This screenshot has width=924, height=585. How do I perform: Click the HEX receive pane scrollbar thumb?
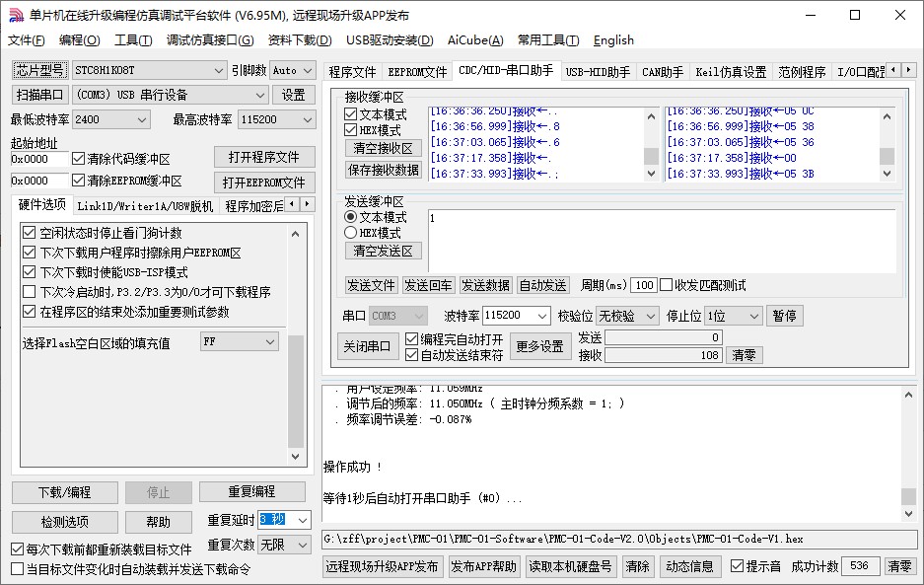[x=887, y=156]
